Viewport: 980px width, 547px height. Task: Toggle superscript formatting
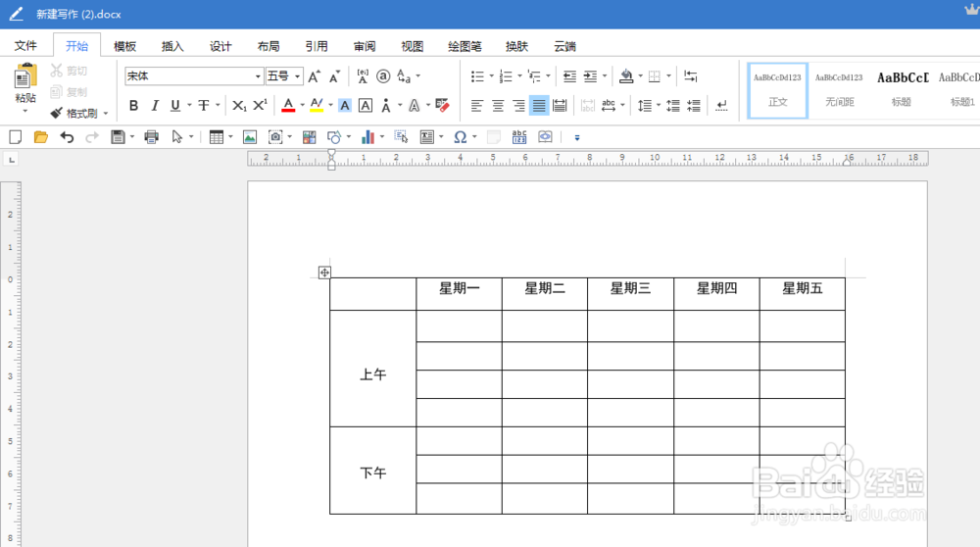tap(260, 106)
